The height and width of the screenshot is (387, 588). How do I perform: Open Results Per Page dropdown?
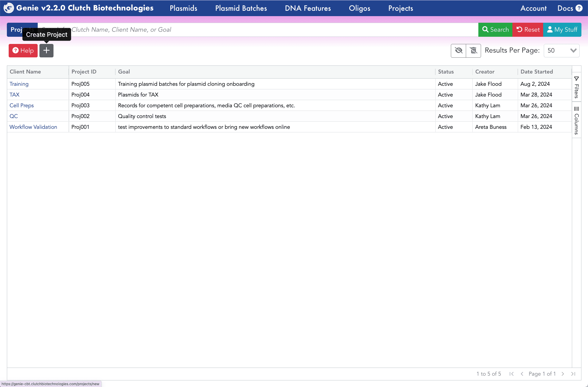point(561,51)
